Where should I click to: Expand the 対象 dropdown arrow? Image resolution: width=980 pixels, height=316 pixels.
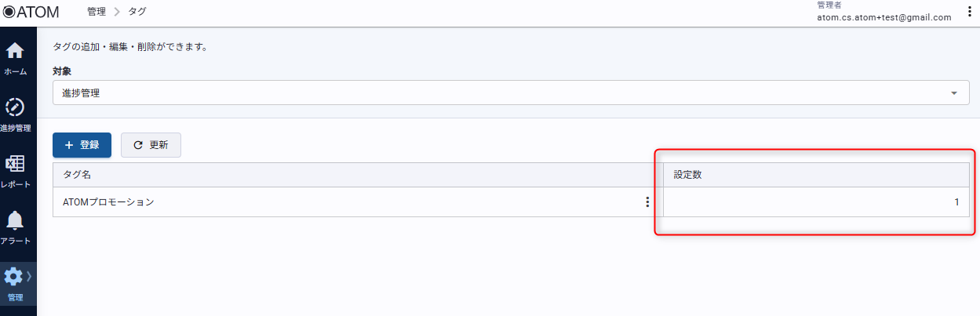click(x=954, y=93)
